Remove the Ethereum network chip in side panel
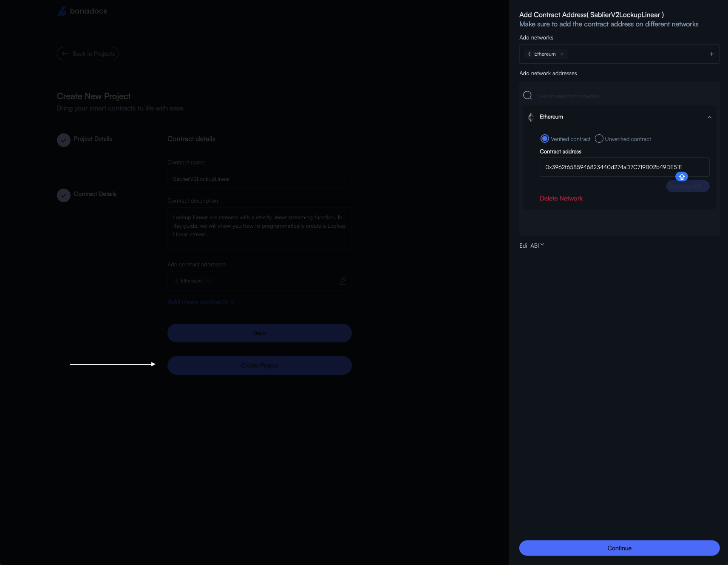The width and height of the screenshot is (728, 565). pos(561,54)
